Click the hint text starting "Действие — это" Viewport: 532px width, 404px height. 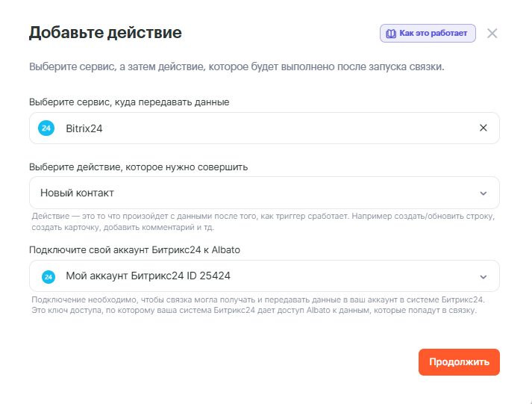coord(263,216)
